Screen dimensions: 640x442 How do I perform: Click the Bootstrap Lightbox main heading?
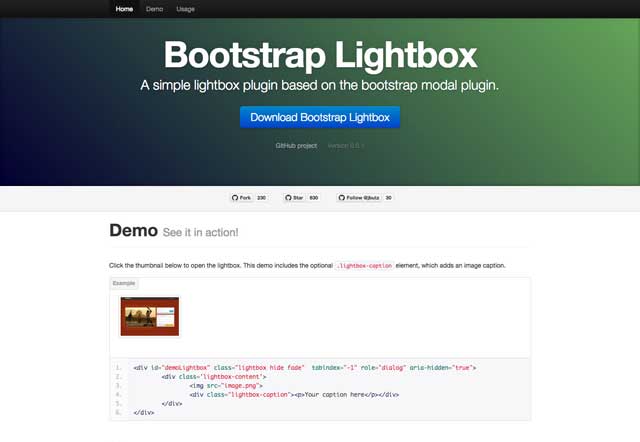point(320,53)
